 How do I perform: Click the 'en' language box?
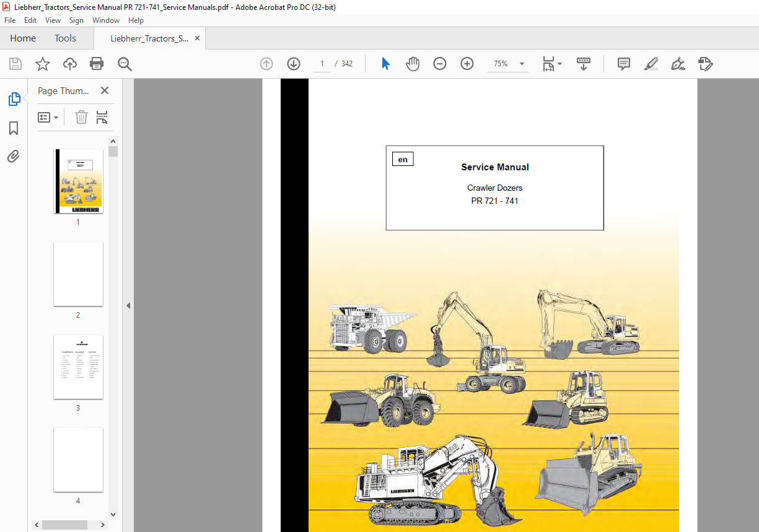[403, 159]
